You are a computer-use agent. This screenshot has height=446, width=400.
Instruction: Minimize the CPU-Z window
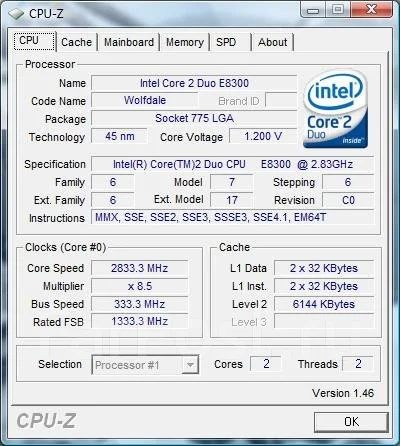pyautogui.click(x=313, y=10)
